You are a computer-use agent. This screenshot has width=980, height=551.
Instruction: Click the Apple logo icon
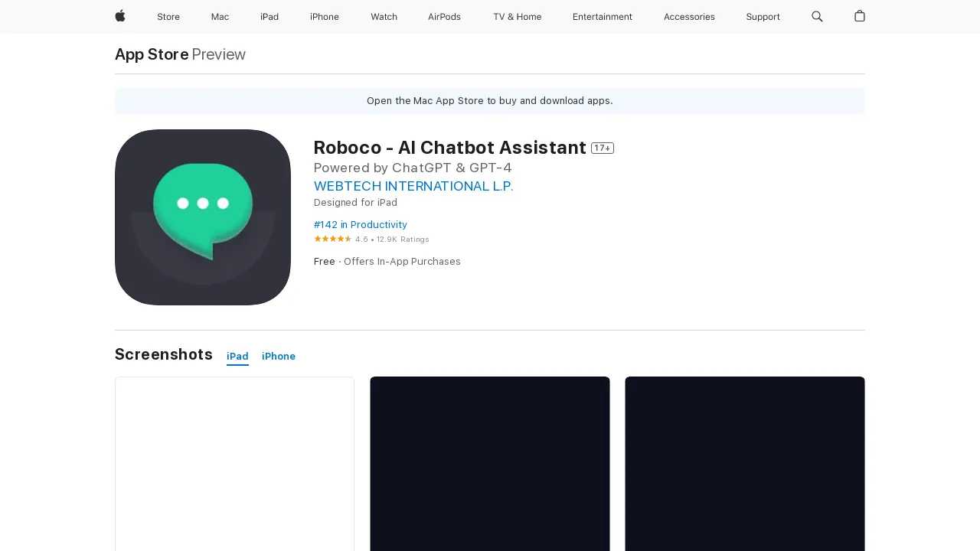point(120,16)
